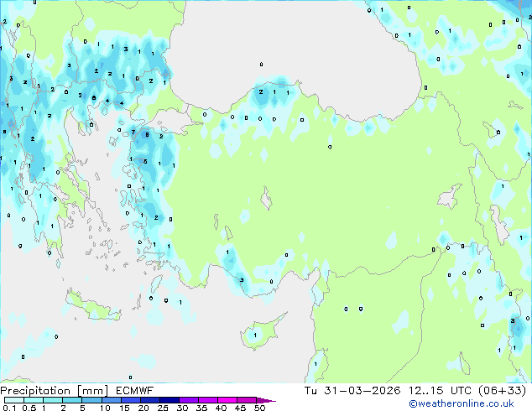Click the '25' legend scale label
This screenshot has width=532, height=411.
tap(163, 408)
